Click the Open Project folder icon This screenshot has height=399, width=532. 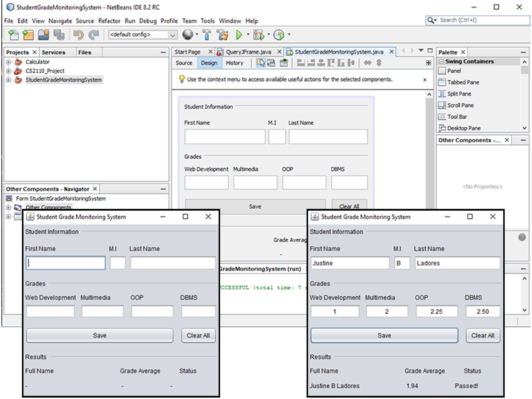point(44,35)
